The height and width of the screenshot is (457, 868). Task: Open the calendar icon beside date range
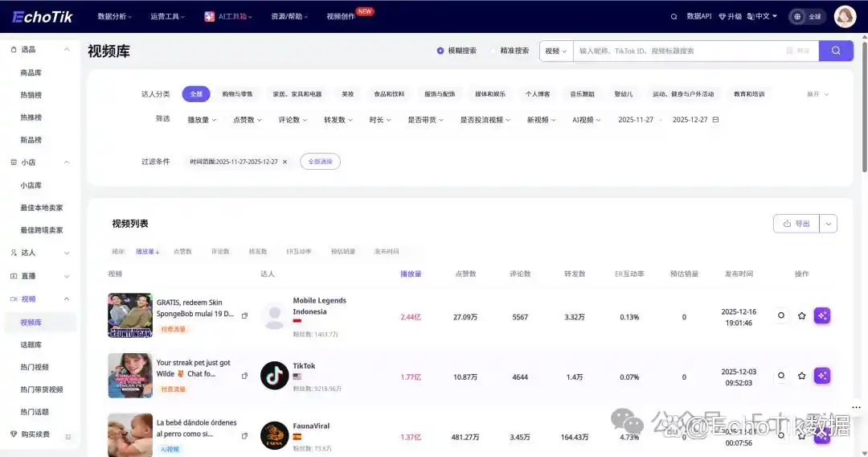pos(715,120)
